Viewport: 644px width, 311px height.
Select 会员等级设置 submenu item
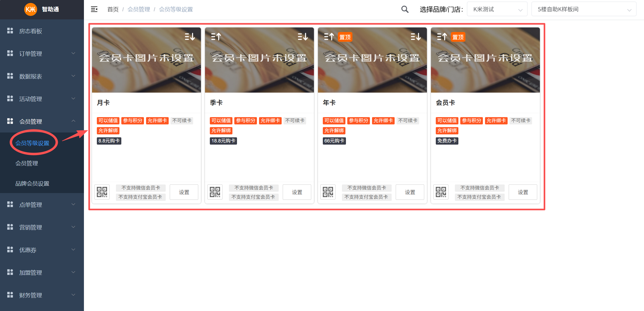point(32,143)
